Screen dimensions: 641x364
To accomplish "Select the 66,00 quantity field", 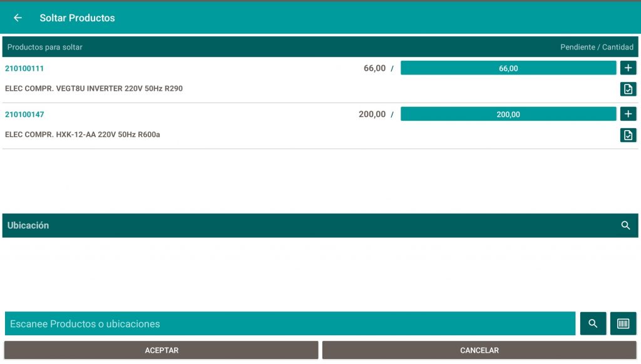I will pos(508,68).
